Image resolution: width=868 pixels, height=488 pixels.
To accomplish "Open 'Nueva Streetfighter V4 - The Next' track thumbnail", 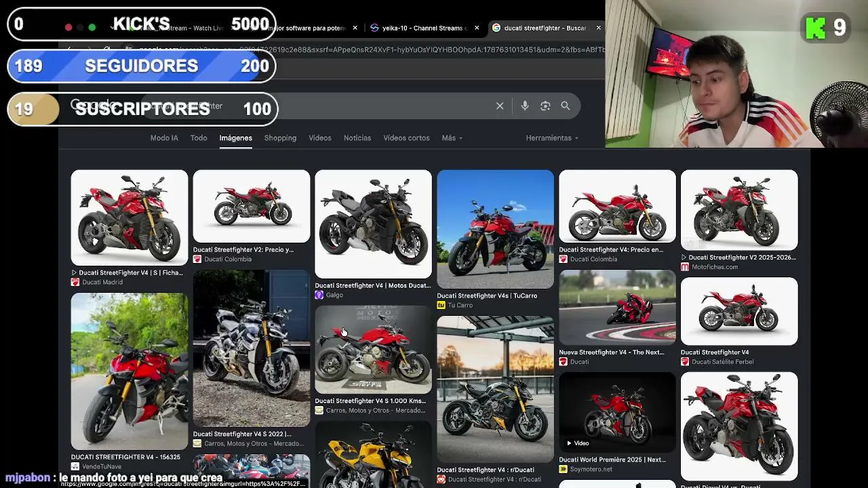I will (618, 308).
